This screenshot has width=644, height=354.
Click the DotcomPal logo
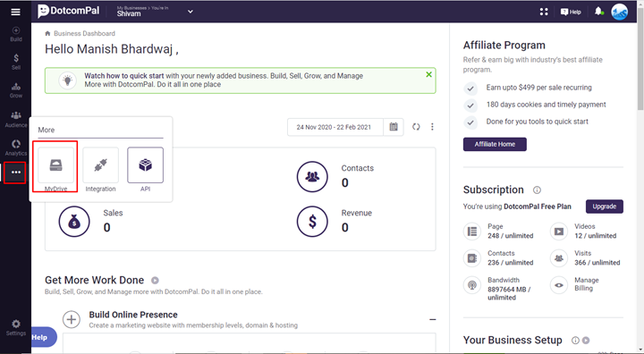point(68,11)
